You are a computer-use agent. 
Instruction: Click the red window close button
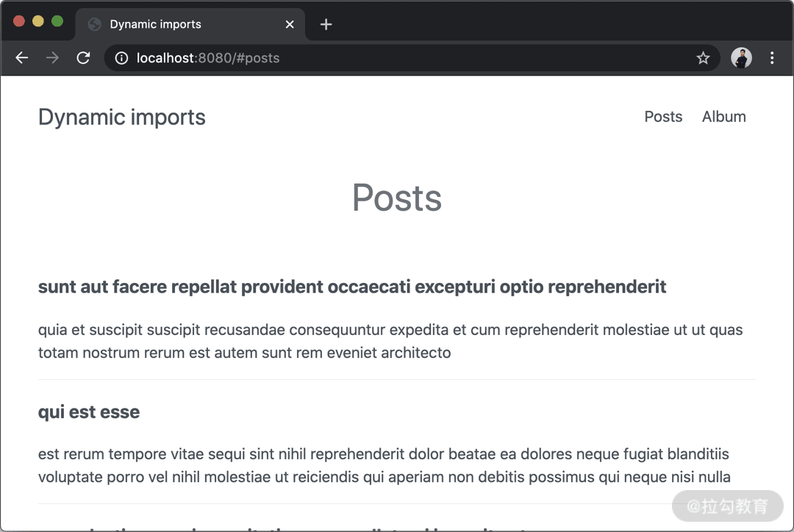click(19, 21)
